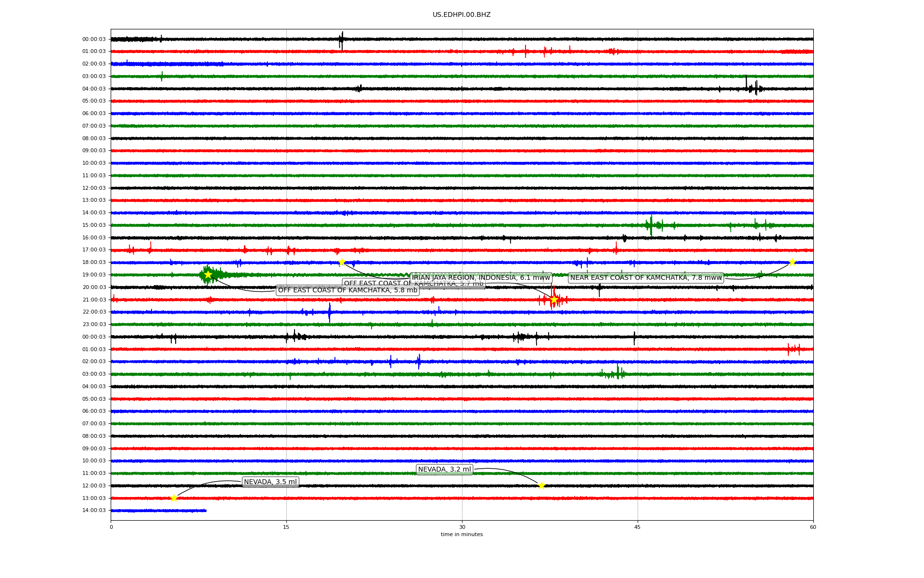Viewport: 924px width, 578px height.
Task: Click the 30 tick on the time axis
Action: tap(462, 527)
